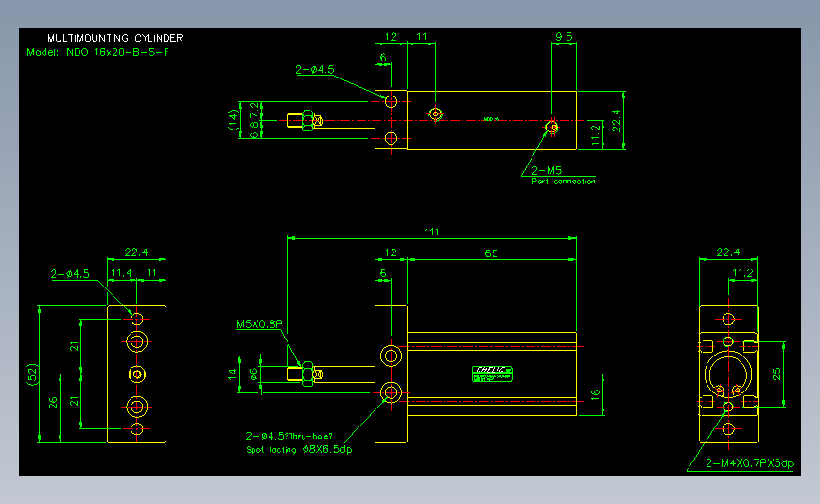Select the 2-M5 port callout
This screenshot has height=504, width=820.
tap(547, 170)
